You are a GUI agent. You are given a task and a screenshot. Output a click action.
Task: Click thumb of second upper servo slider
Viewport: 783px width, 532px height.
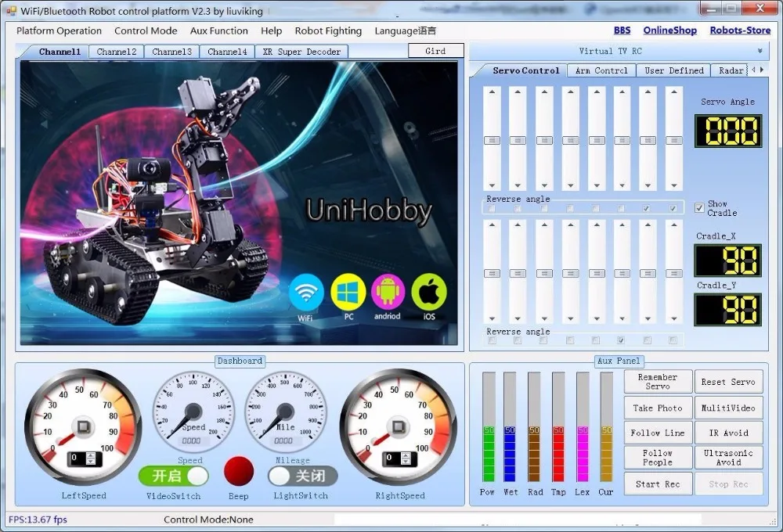(518, 140)
